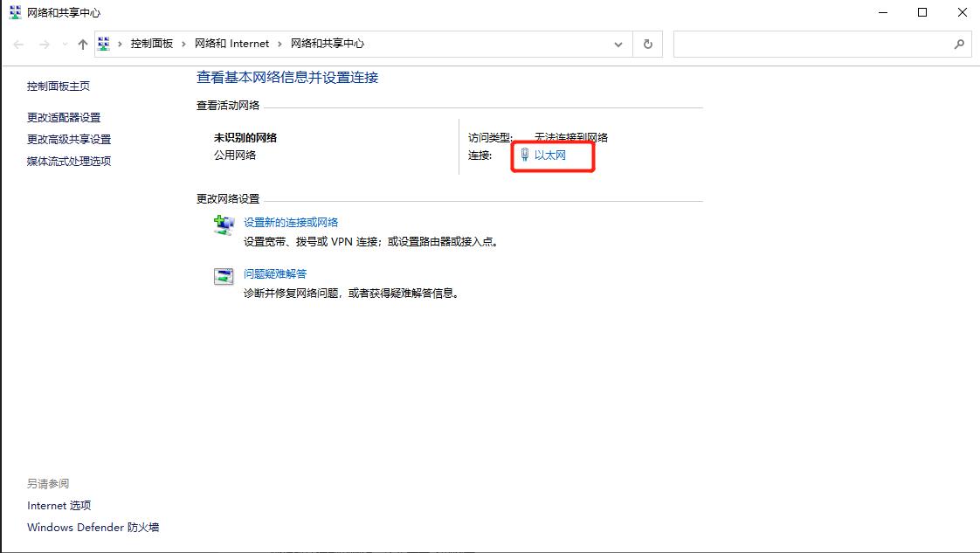Viewport: 980px width, 553px height.
Task: Click the network icon in the address bar breadcrumb
Action: click(104, 43)
